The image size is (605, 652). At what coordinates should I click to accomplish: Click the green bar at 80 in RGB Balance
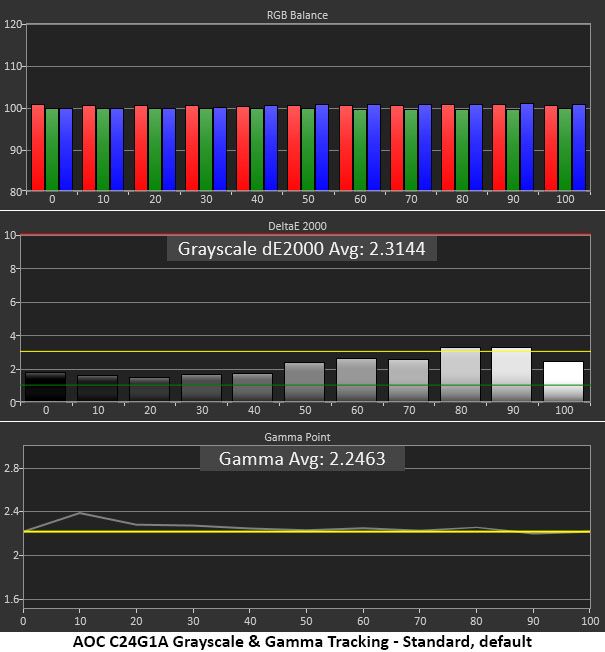click(x=462, y=150)
